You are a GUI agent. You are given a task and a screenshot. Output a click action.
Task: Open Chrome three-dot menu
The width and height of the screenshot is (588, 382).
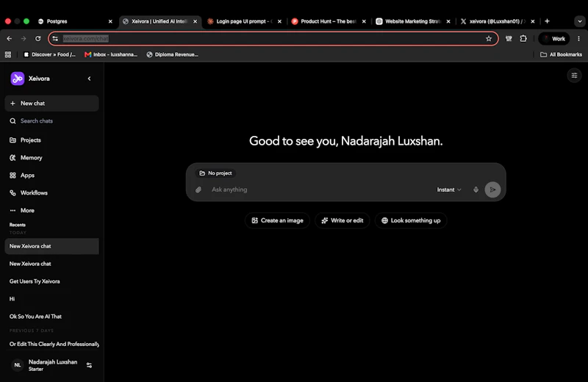point(578,39)
